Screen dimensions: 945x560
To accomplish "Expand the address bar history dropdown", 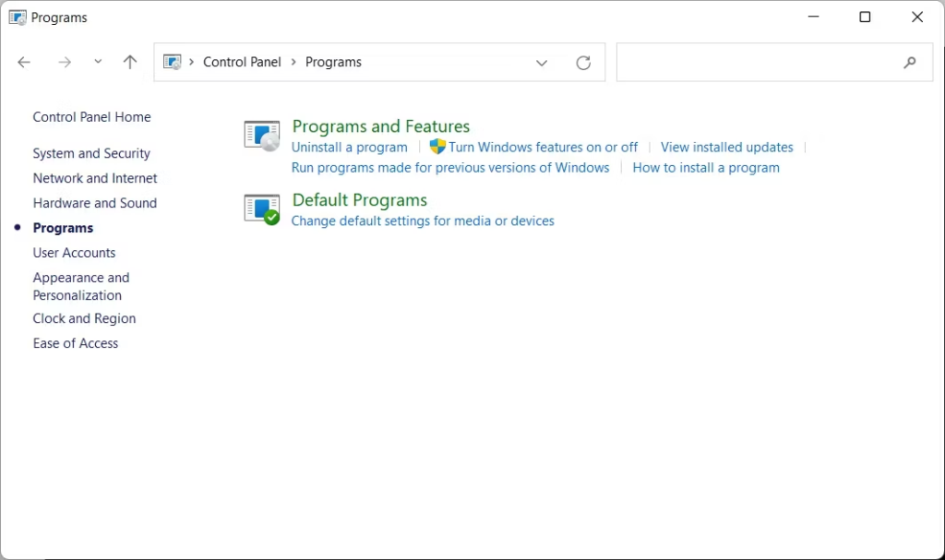I will coord(541,63).
